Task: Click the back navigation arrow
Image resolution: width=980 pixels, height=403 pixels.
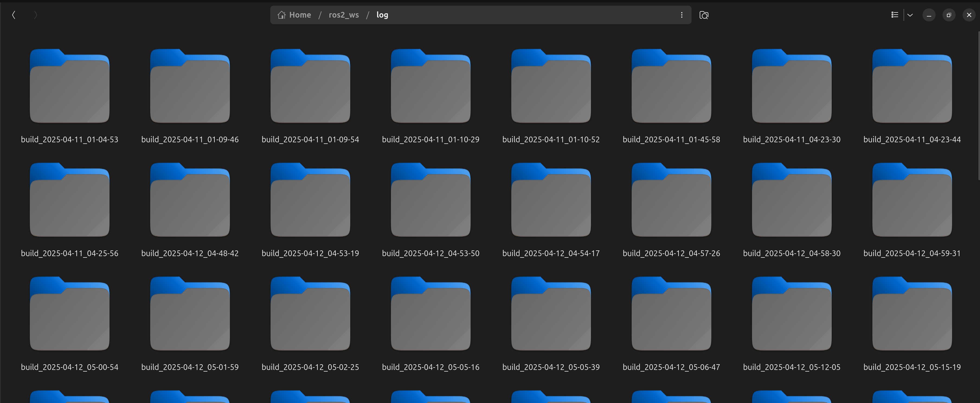Action: (14, 15)
